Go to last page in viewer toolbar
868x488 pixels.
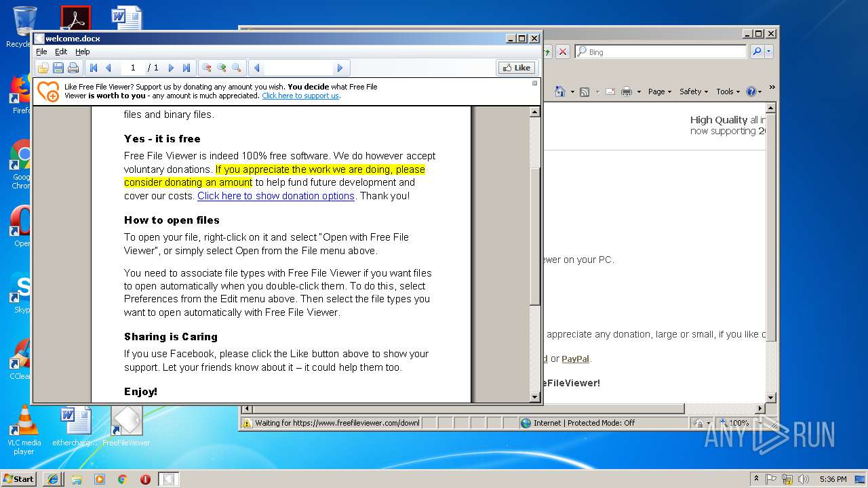coord(186,68)
